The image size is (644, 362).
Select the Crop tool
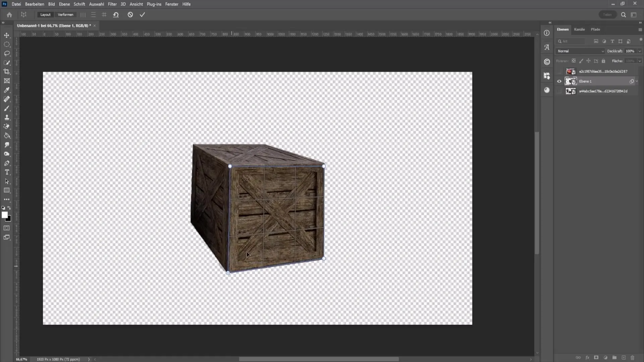pyautogui.click(x=7, y=71)
